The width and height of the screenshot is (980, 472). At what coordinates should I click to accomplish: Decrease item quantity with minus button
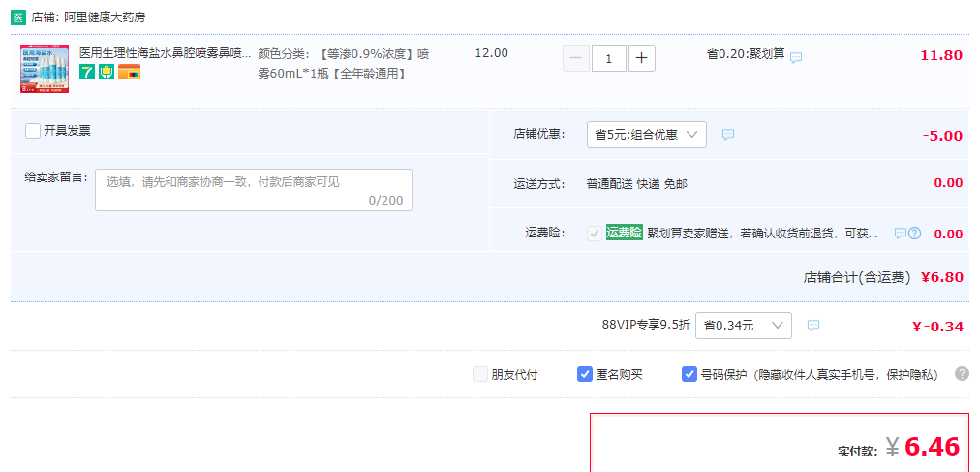pos(575,58)
